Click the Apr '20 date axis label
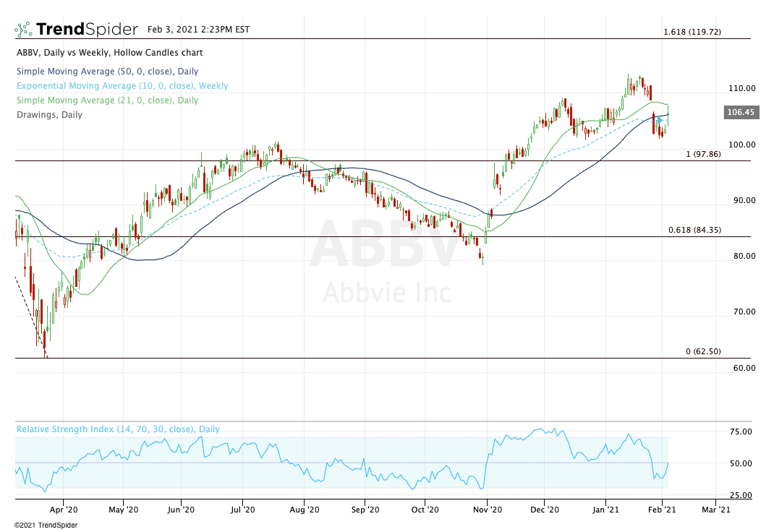Image resolution: width=774 pixels, height=532 pixels. coord(64,510)
